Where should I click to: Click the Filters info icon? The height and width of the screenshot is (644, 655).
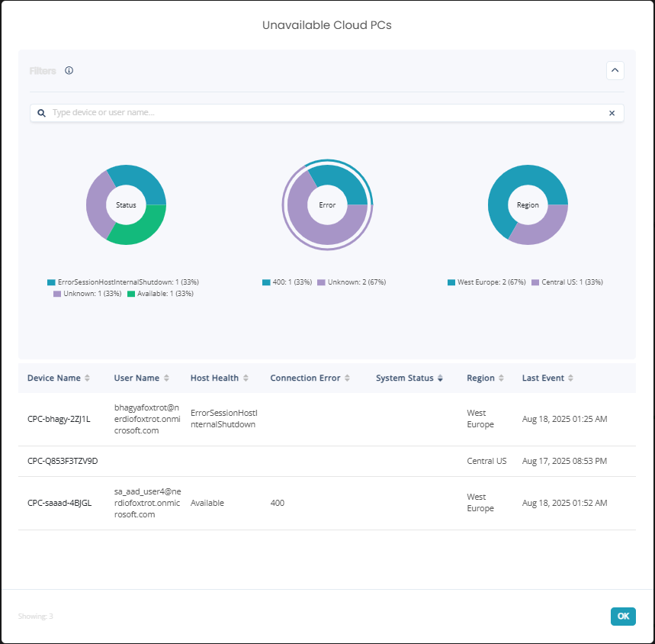tap(69, 71)
